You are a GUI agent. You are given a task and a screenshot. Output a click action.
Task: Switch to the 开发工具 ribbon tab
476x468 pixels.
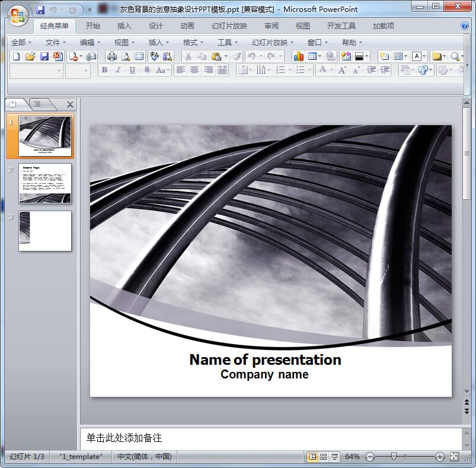(341, 26)
